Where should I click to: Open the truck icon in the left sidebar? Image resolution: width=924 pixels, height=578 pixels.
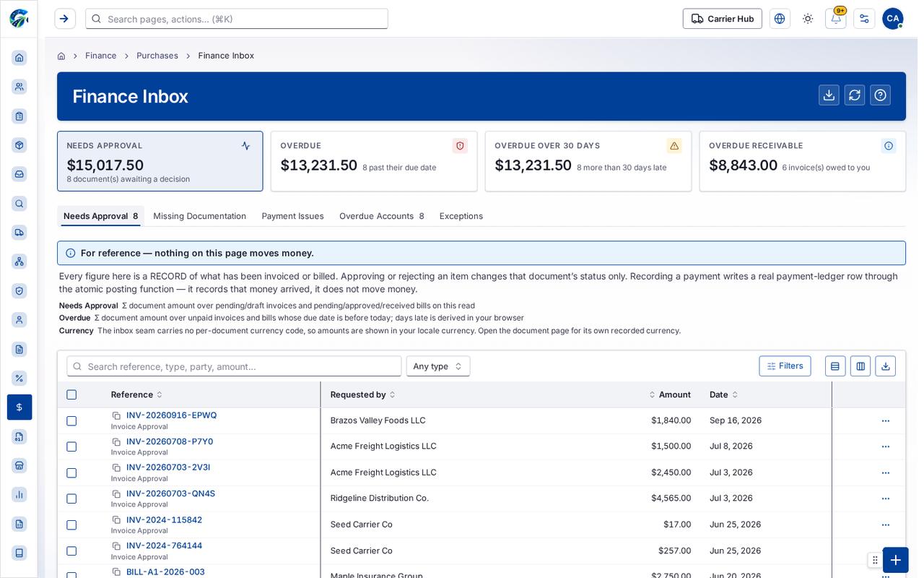19,232
